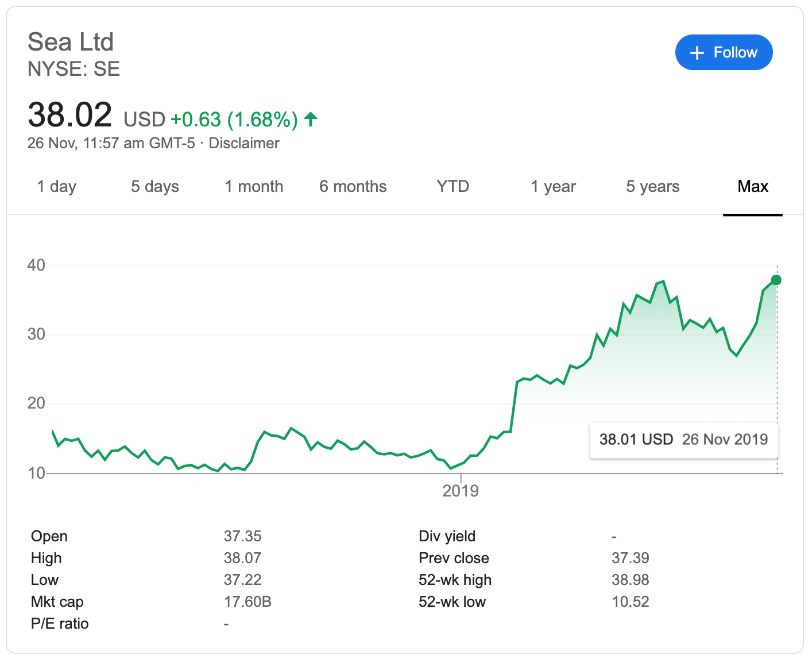The height and width of the screenshot is (662, 812).
Task: Switch to 6 months chart view
Action: tap(353, 187)
